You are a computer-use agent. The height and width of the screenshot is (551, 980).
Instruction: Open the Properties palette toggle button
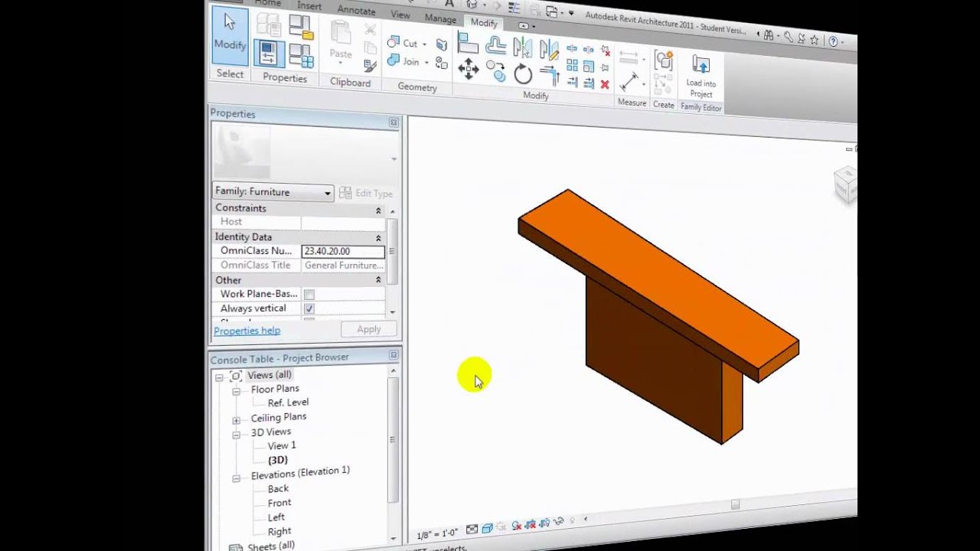pyautogui.click(x=269, y=53)
